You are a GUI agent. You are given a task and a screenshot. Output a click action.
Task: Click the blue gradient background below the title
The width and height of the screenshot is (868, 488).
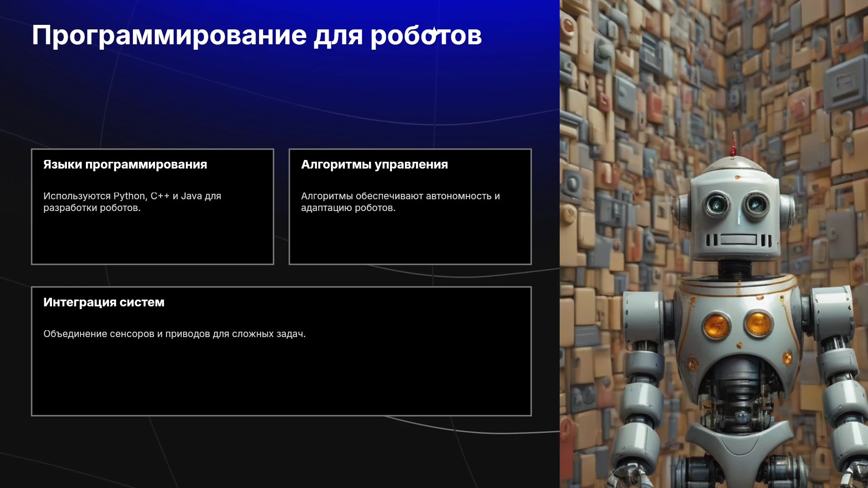280,90
